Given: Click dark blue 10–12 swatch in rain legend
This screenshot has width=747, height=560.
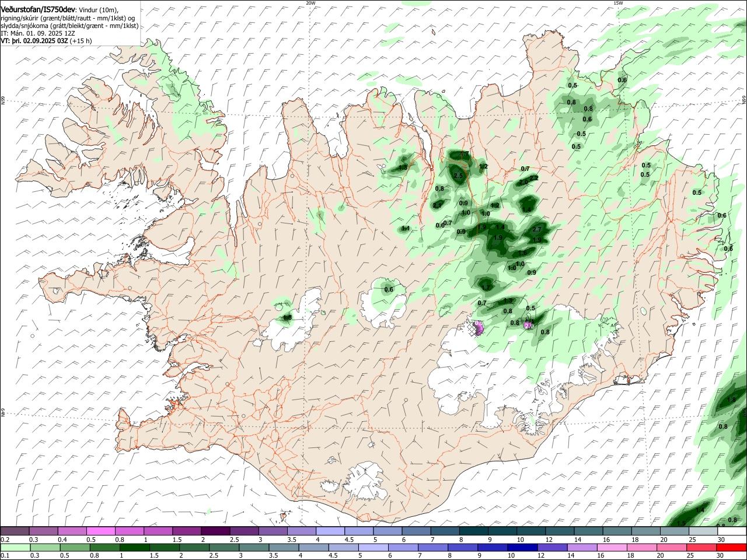Looking at the screenshot, I should click(523, 548).
